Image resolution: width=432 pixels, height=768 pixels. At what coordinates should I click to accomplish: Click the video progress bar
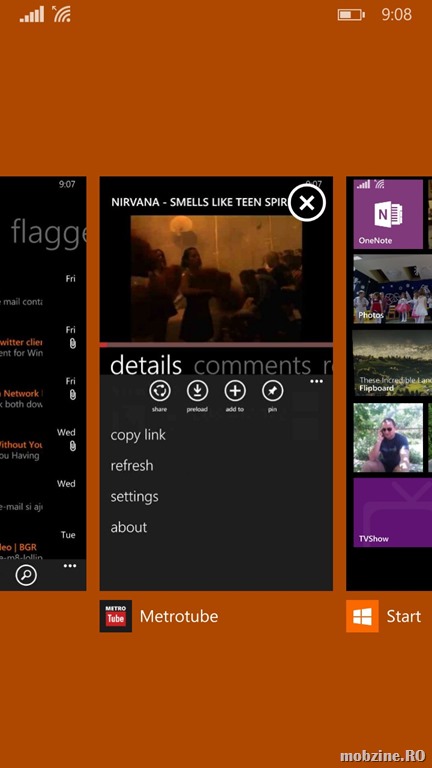click(216, 345)
